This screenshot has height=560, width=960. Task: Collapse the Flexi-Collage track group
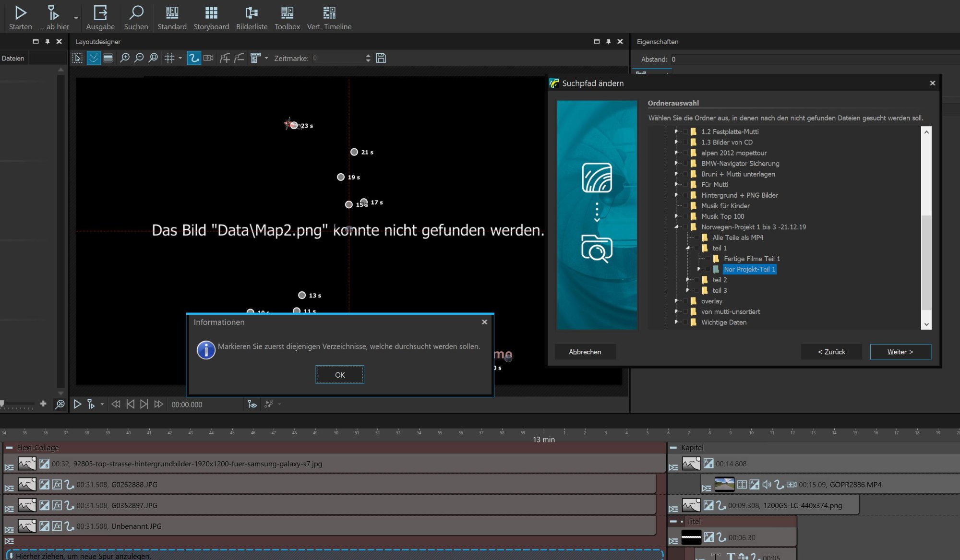pyautogui.click(x=9, y=447)
